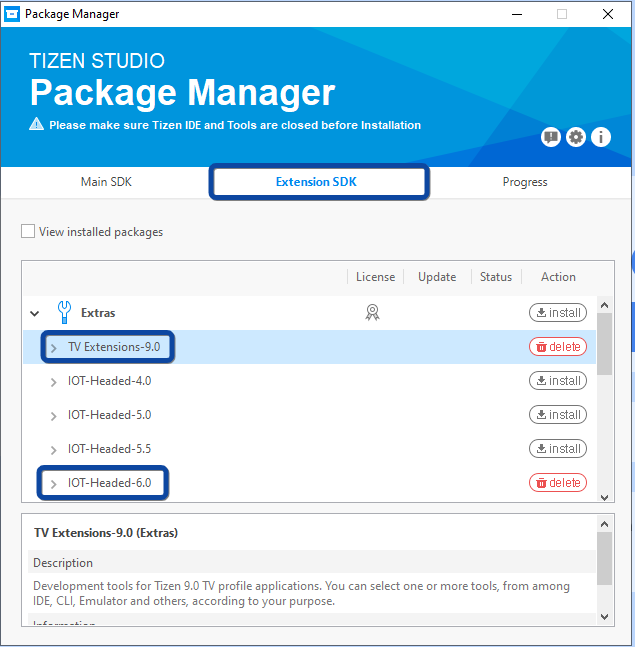Click package list scrollbar up arrow
This screenshot has width=635, height=647.
coord(604,305)
